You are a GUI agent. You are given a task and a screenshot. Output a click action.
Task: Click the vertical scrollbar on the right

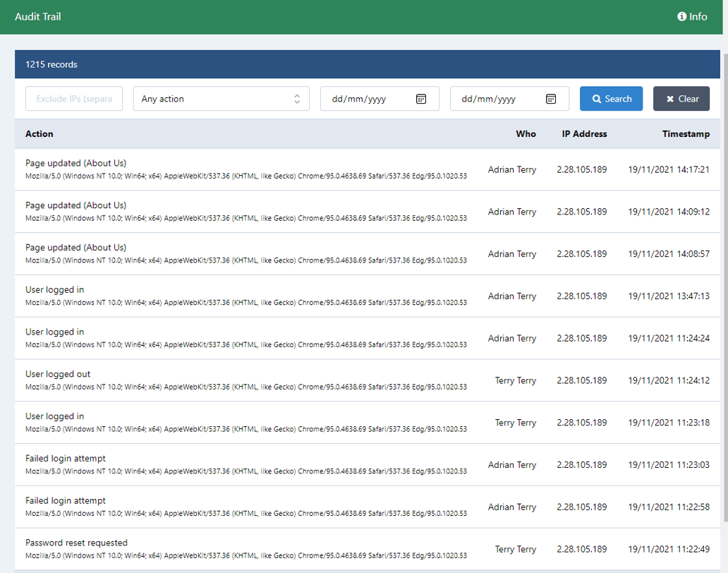click(x=724, y=282)
